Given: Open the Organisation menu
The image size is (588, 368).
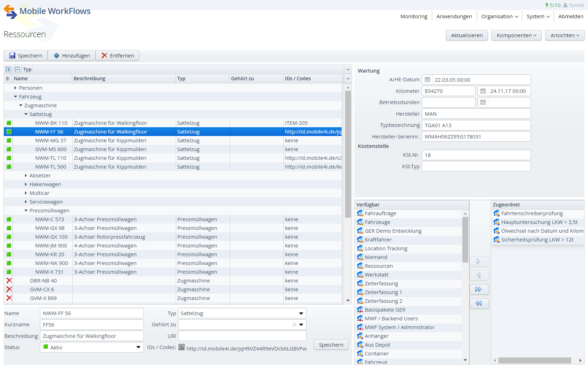Looking at the screenshot, I should coord(499,16).
